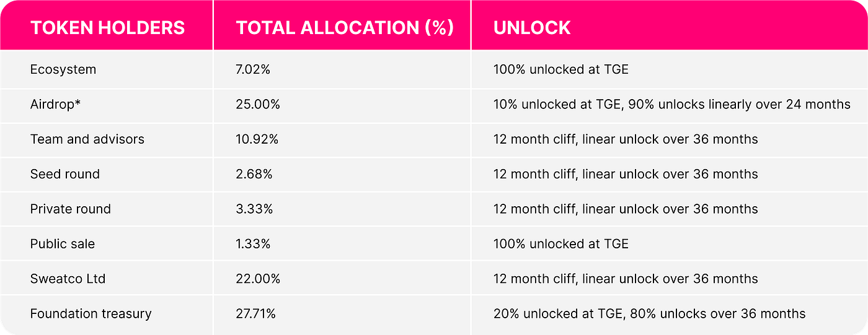Select the 25.00% allocation cell
Image resolution: width=868 pixels, height=335 pixels.
click(x=258, y=105)
